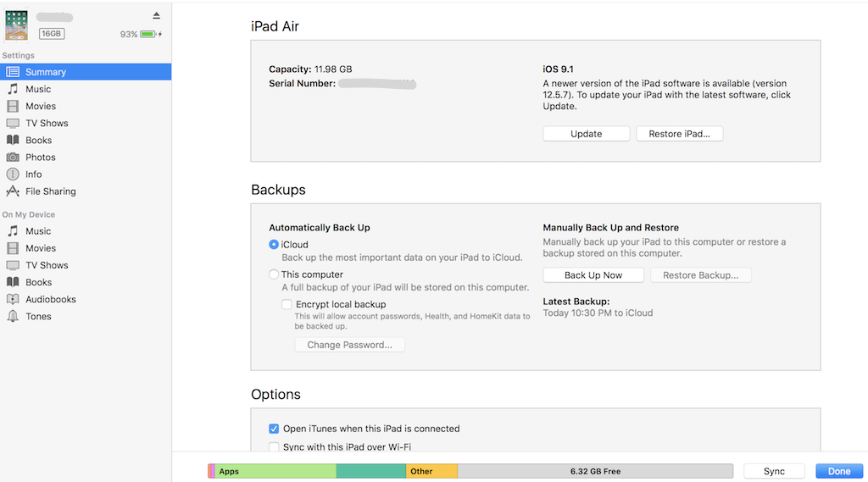Image resolution: width=868 pixels, height=482 pixels.
Task: Click Restore iPad... button
Action: [679, 134]
